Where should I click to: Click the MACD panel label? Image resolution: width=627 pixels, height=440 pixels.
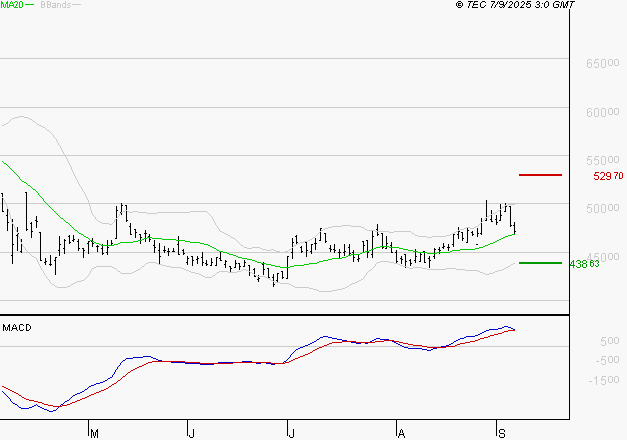[x=15, y=327]
